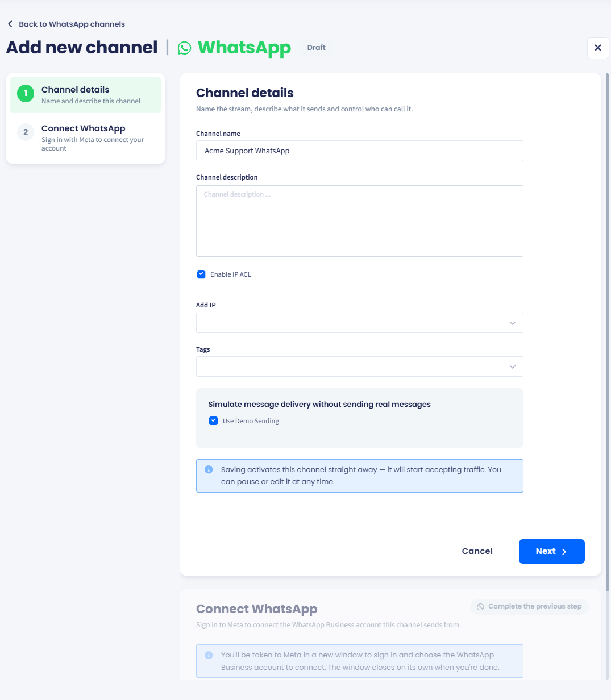Click the Complete the previous step badge
Screen dimensions: 611x700
pyautogui.click(x=530, y=606)
